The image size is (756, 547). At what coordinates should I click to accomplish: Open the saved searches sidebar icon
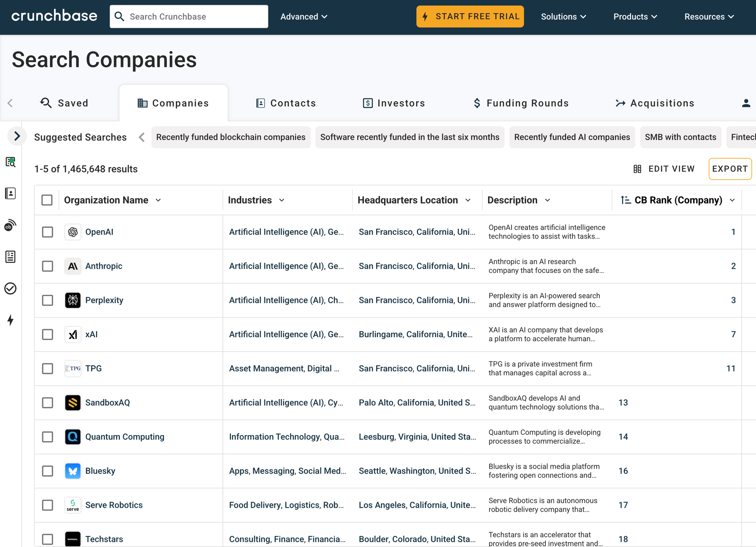[x=11, y=162]
